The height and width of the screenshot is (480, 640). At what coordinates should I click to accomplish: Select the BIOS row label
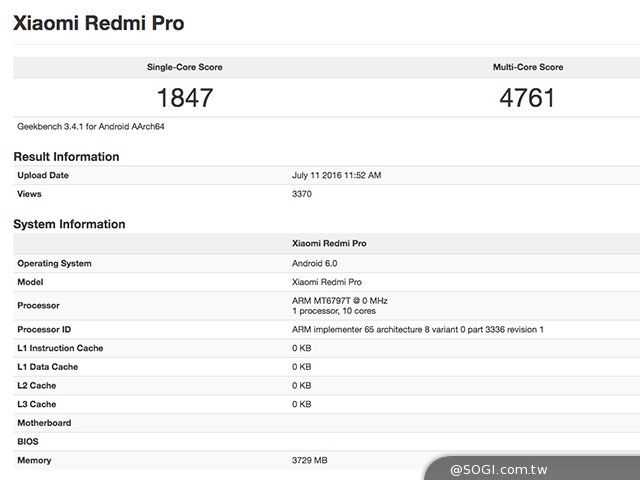28,442
